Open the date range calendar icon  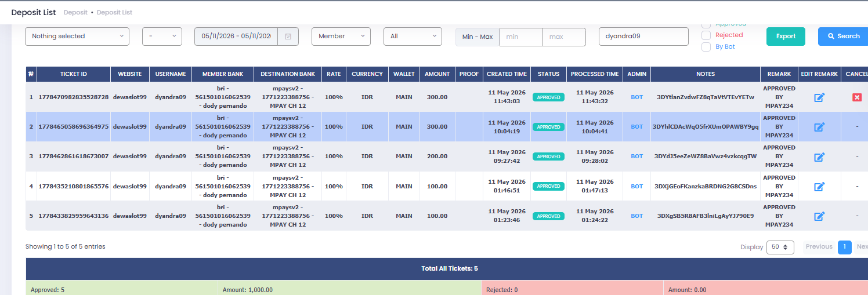(288, 37)
